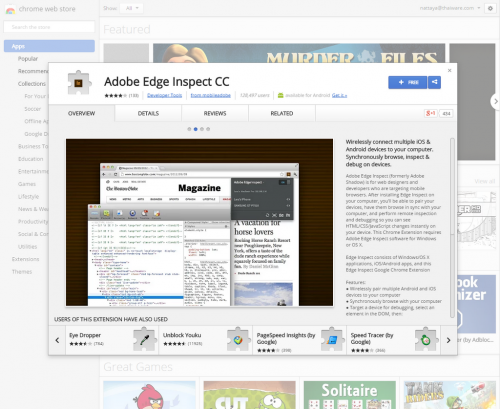The image size is (500, 409).
Task: Click the extension screenshot preview image
Action: click(x=199, y=222)
